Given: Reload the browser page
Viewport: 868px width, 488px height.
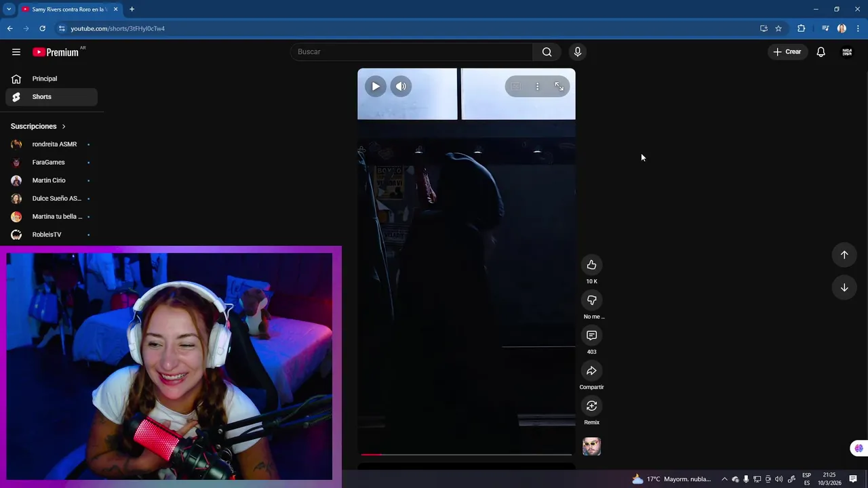Looking at the screenshot, I should (43, 28).
